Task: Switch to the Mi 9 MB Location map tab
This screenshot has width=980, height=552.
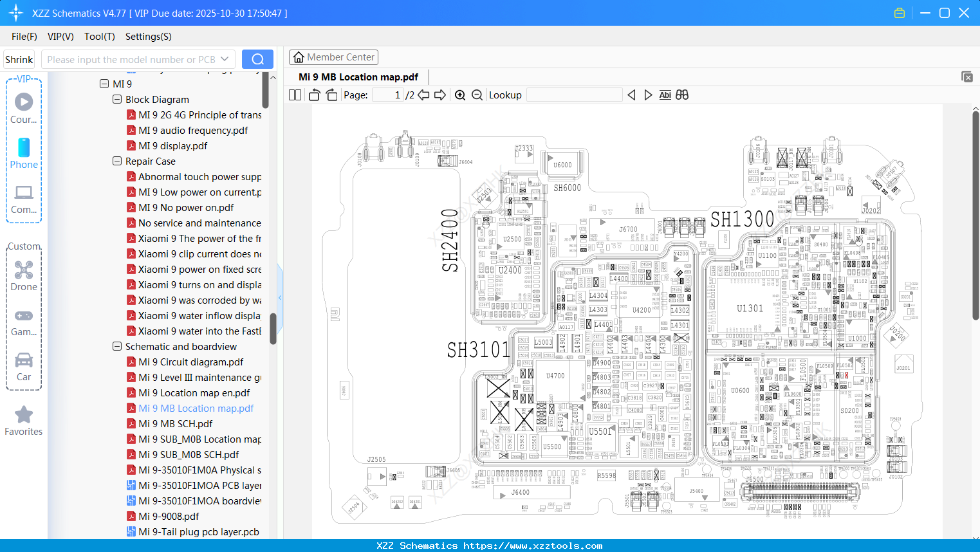Action: pyautogui.click(x=357, y=77)
